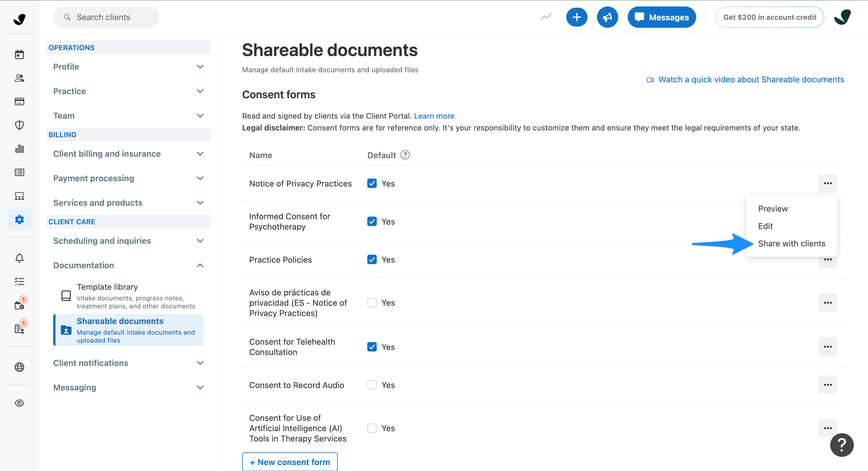Screen dimensions: 868x471
Task: Open the bar chart analytics icon
Action: [x=19, y=148]
